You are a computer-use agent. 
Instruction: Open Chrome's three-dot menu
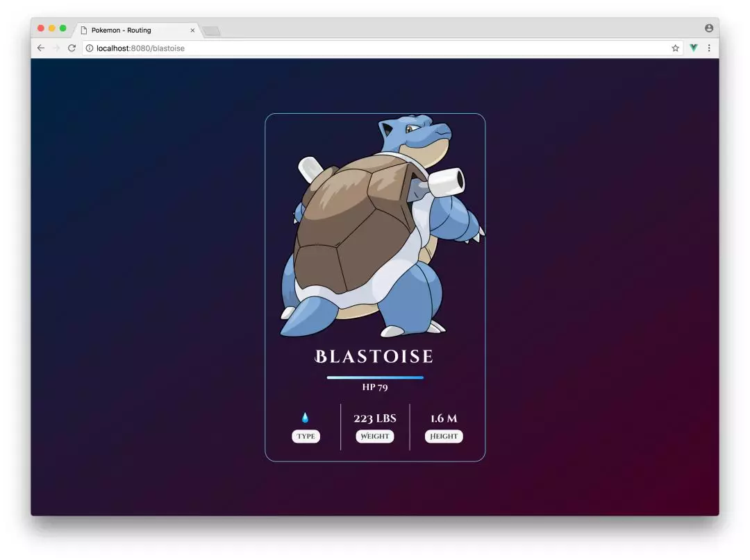click(x=709, y=48)
